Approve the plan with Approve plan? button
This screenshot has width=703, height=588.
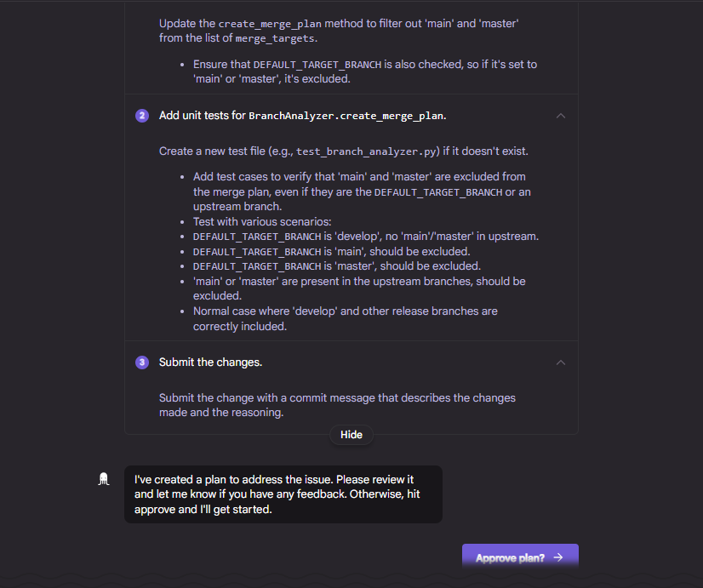[520, 557]
